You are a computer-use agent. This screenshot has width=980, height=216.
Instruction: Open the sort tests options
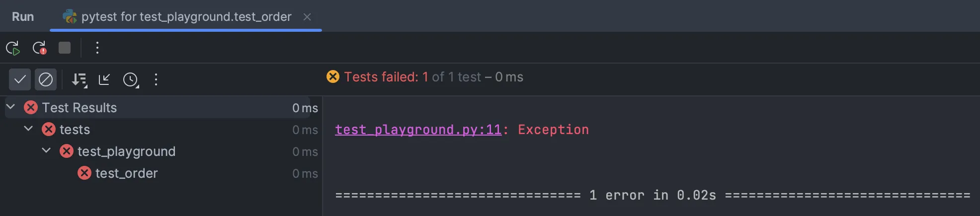(80, 80)
